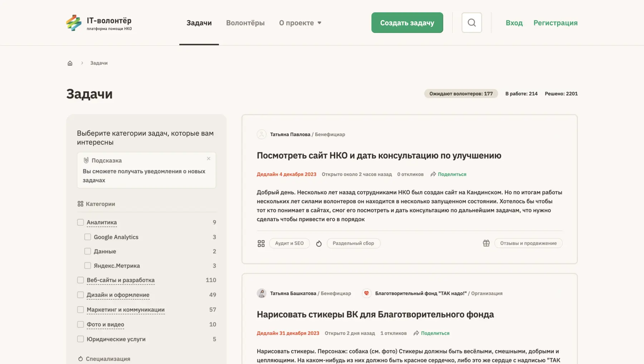This screenshot has height=364, width=644.
Task: Open task Нарисовать стикеры ВК
Action: 375,314
